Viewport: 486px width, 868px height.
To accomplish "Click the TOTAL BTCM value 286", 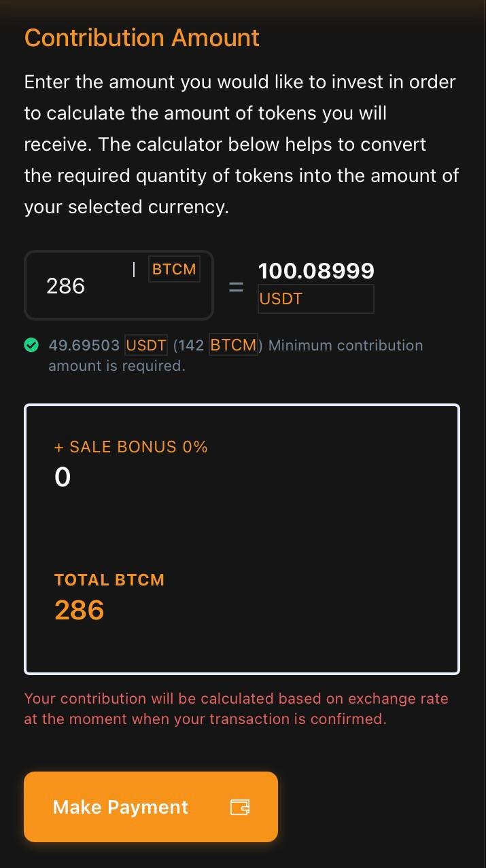I will [x=79, y=610].
